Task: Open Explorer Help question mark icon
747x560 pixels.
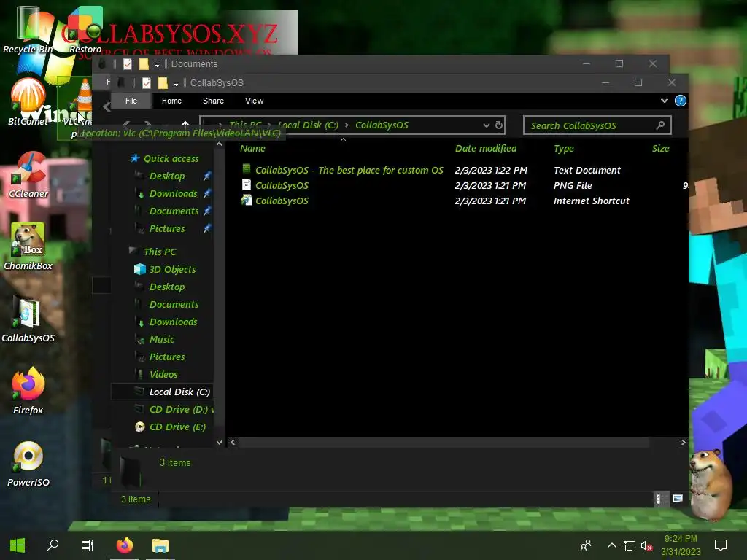Action: point(681,101)
